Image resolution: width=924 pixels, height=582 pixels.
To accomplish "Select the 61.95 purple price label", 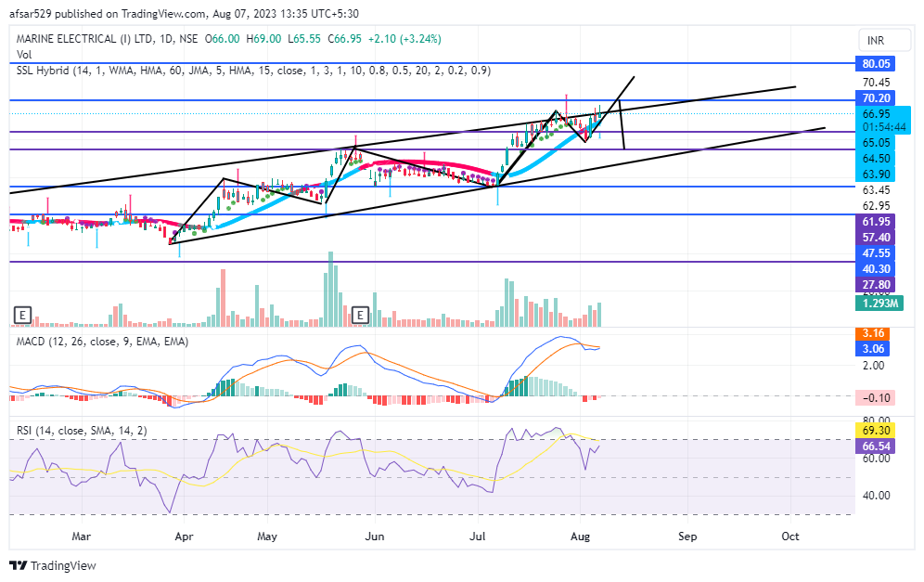I will tap(876, 222).
